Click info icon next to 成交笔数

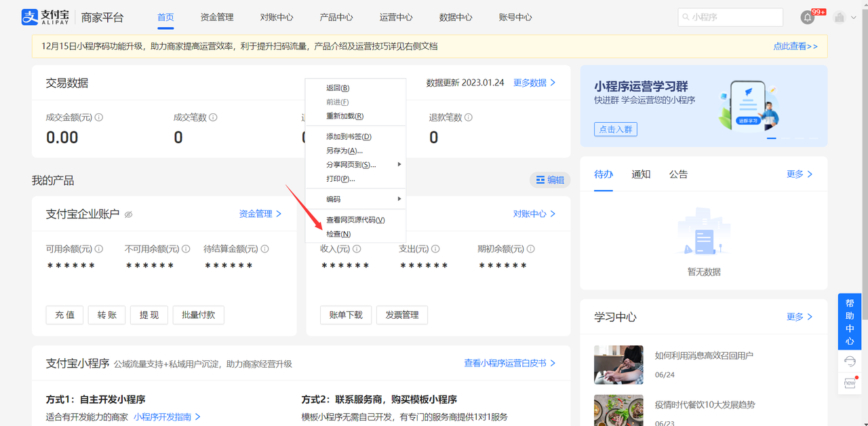(213, 117)
